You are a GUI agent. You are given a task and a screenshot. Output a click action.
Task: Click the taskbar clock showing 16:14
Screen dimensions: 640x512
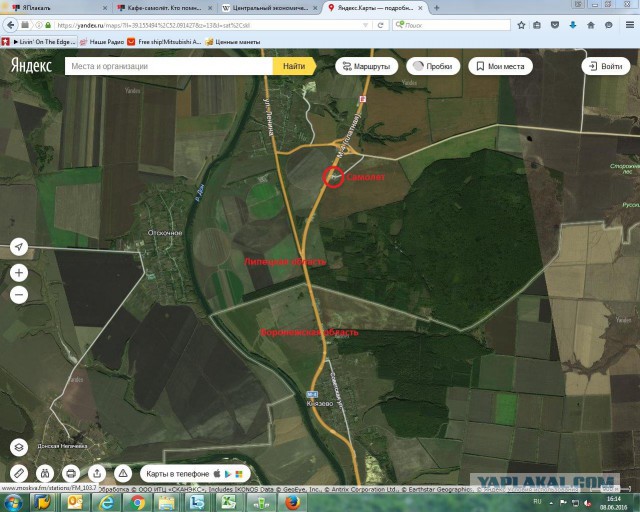tap(613, 503)
